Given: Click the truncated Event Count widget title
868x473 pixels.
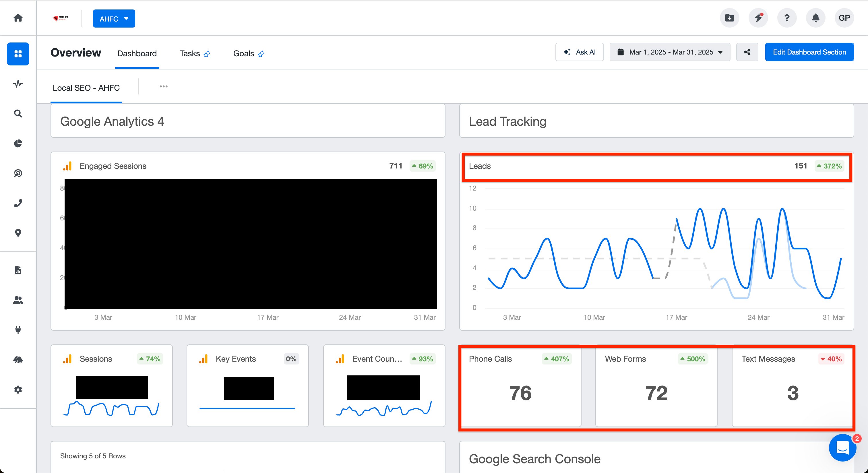Looking at the screenshot, I should click(x=377, y=359).
